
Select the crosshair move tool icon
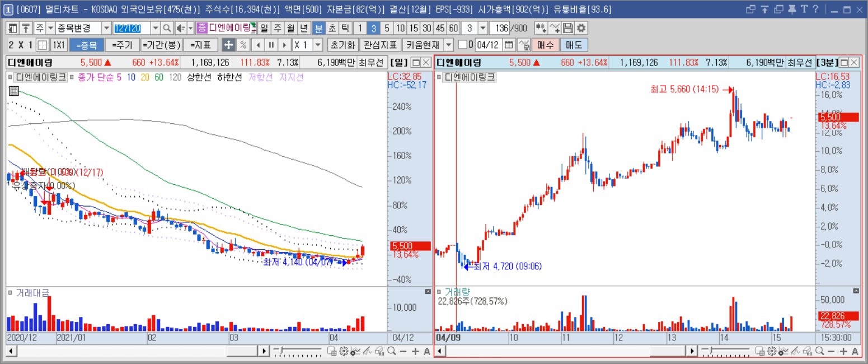(x=228, y=45)
